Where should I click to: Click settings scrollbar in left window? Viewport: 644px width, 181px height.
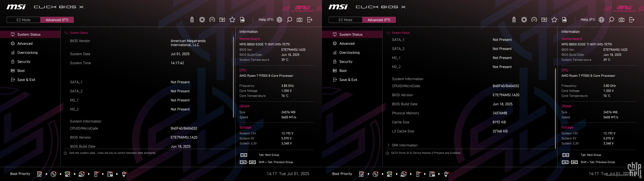point(233,77)
